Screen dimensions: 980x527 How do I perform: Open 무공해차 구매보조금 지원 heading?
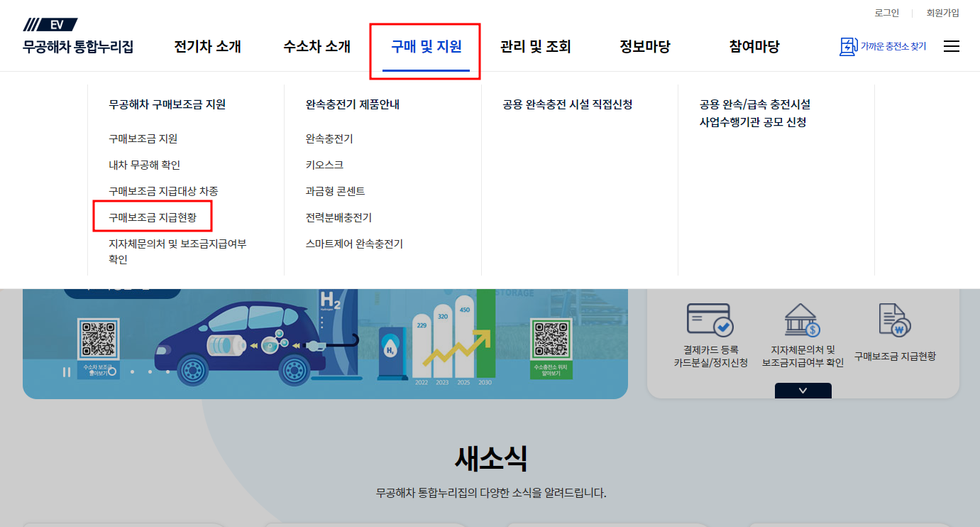[167, 104]
